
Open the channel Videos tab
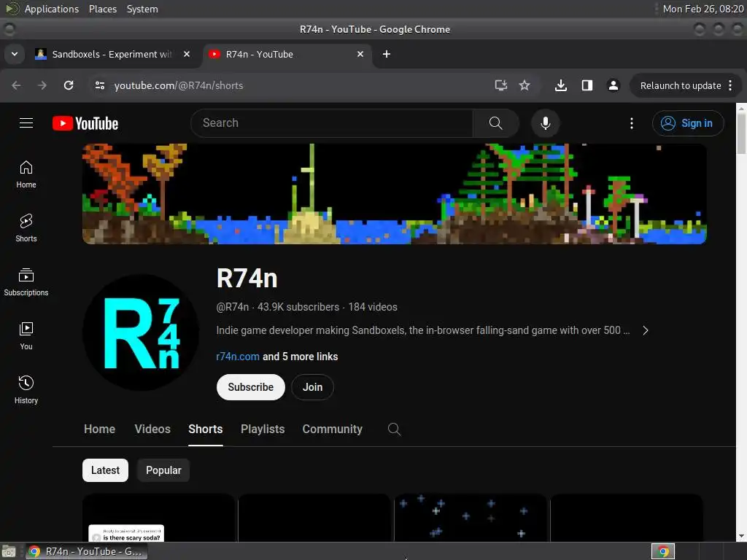pos(152,429)
